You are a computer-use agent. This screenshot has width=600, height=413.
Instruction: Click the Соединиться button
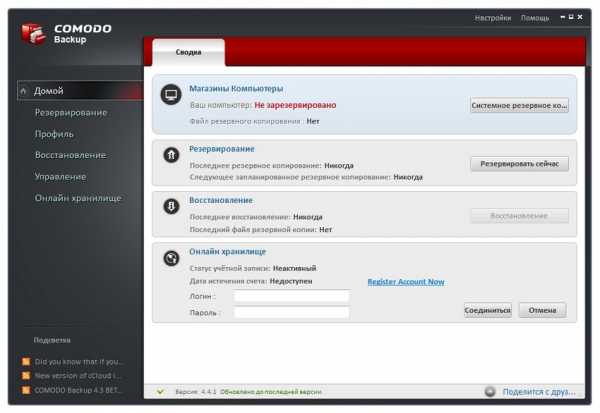tap(488, 310)
